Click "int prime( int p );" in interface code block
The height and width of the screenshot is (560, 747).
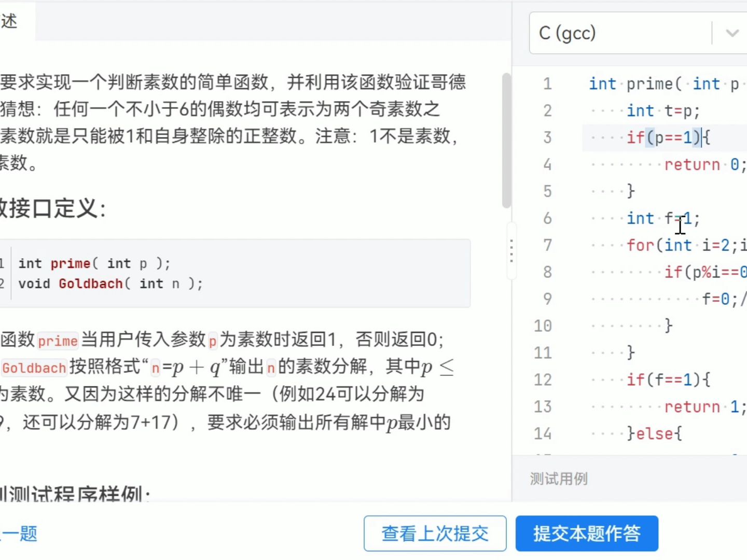pos(94,263)
